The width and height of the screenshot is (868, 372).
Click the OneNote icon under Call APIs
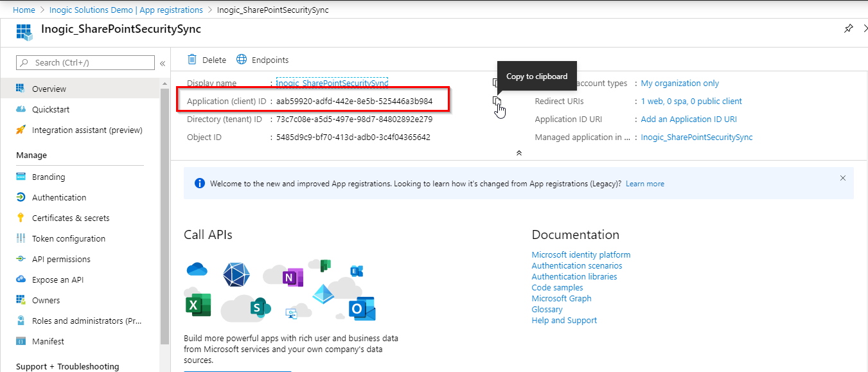(292, 278)
